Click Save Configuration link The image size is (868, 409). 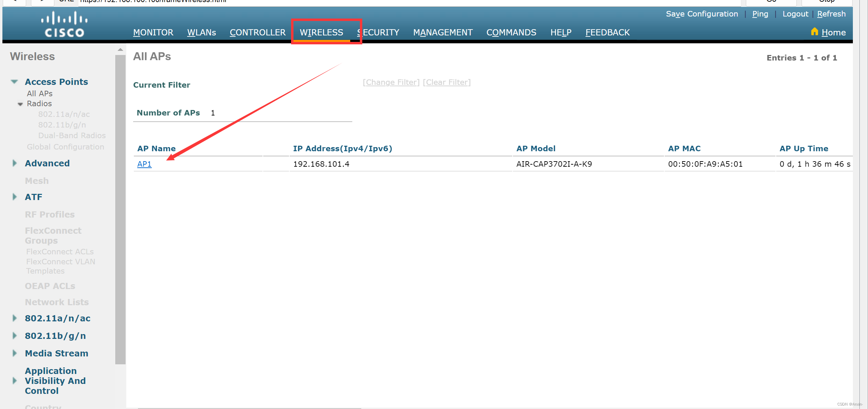click(702, 14)
